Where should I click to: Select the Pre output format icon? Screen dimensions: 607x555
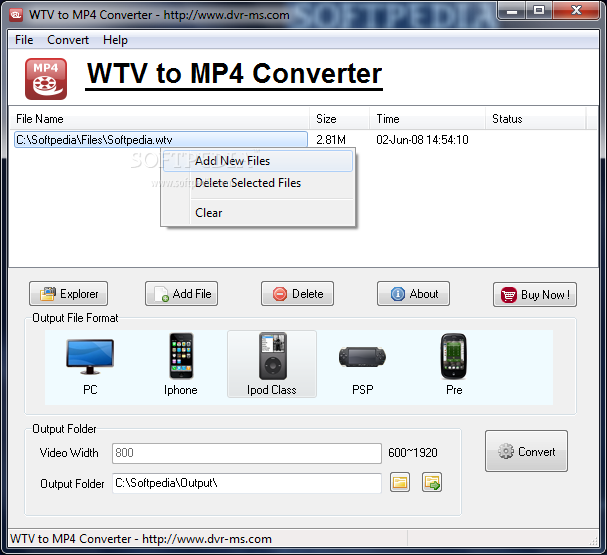click(x=454, y=364)
